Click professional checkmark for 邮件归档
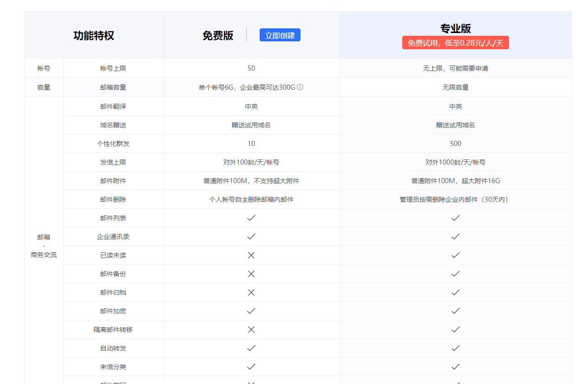Image resolution: width=588 pixels, height=384 pixels. [456, 292]
